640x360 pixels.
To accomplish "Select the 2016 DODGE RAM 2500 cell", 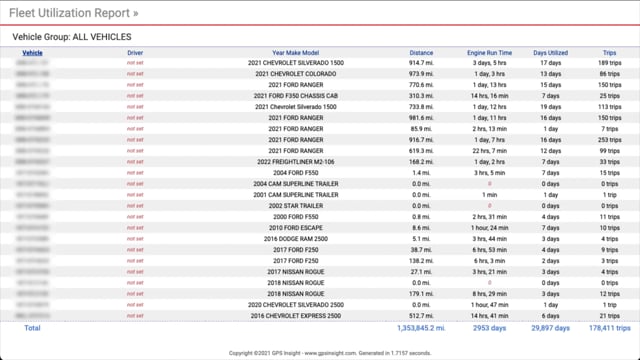I will tap(296, 239).
